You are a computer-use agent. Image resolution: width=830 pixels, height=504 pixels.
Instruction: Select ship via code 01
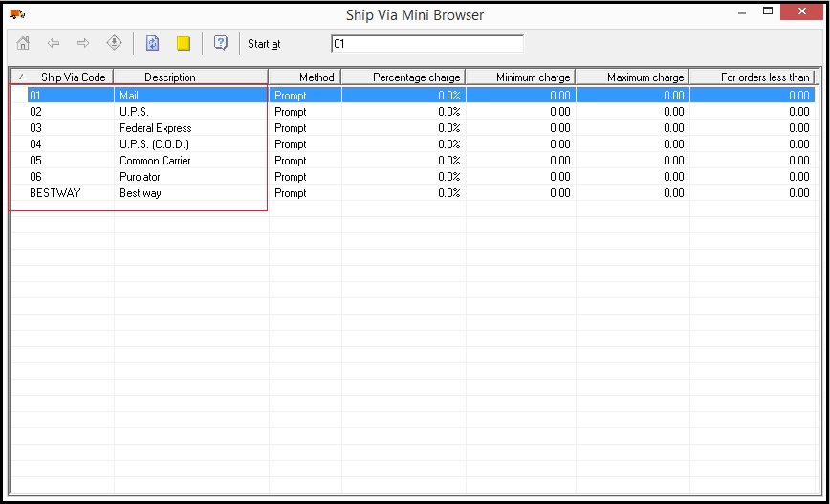(71, 96)
